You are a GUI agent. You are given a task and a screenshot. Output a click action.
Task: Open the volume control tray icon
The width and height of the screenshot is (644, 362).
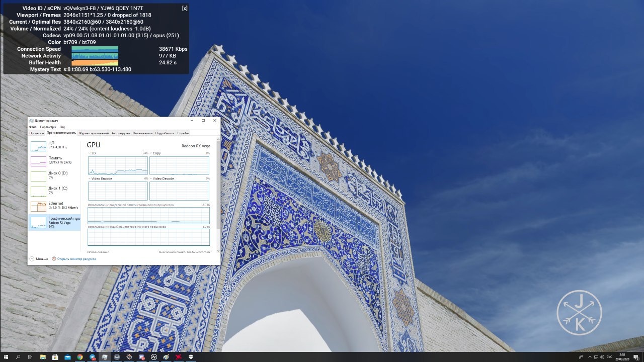(x=602, y=357)
